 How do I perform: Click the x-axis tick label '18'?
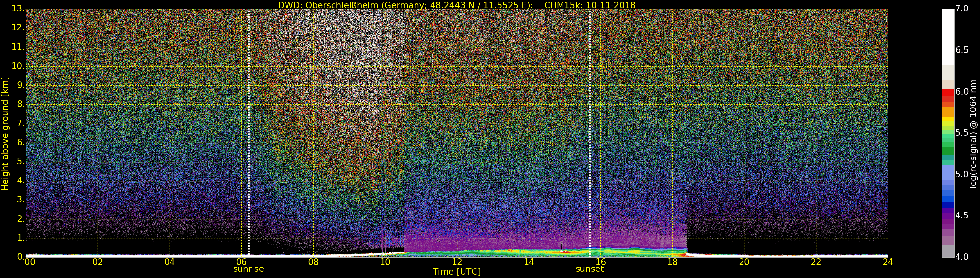pyautogui.click(x=673, y=262)
